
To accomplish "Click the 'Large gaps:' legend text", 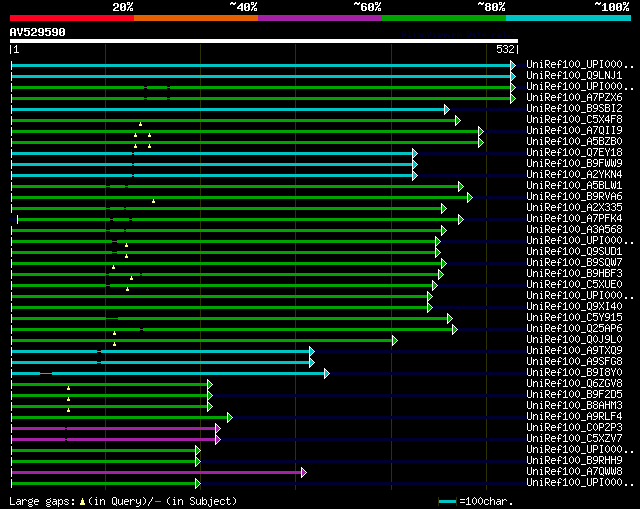I will (42, 502).
